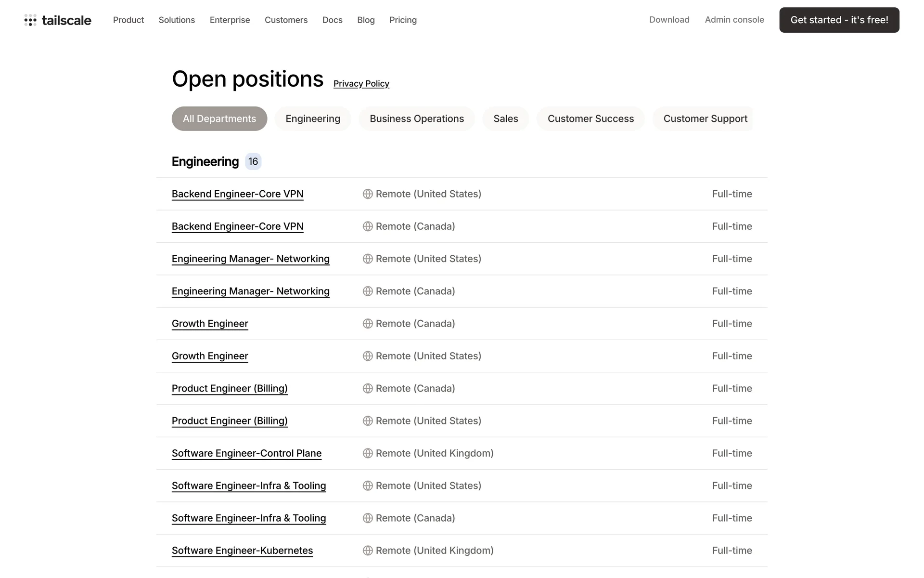Open the Solutions navigation menu

point(177,20)
